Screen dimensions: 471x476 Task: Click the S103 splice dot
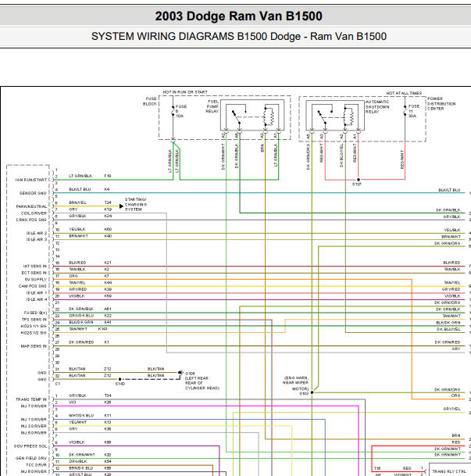click(312, 392)
